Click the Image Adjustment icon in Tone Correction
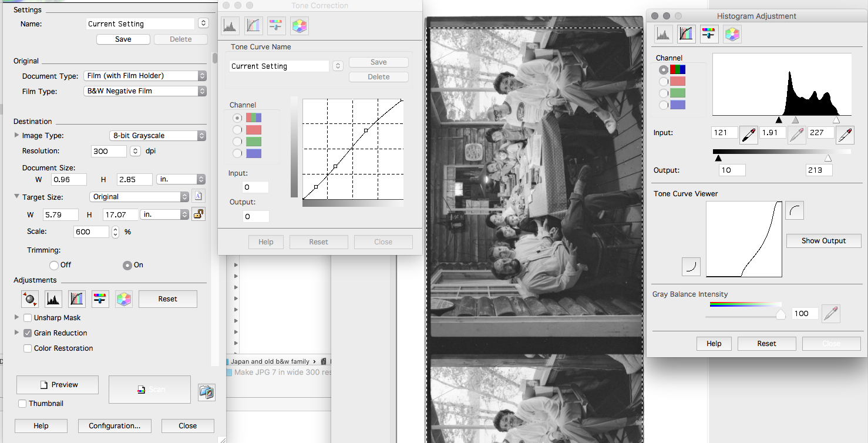The width and height of the screenshot is (868, 443). pos(276,26)
